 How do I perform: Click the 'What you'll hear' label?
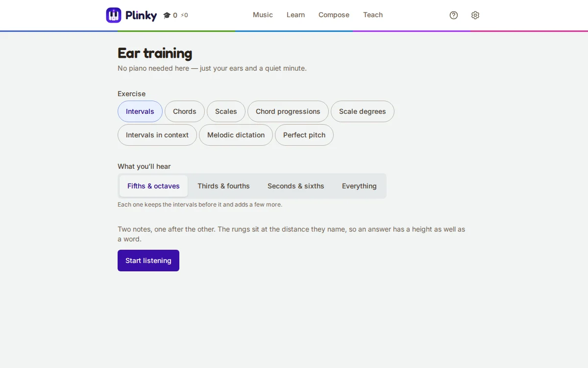coord(144,166)
